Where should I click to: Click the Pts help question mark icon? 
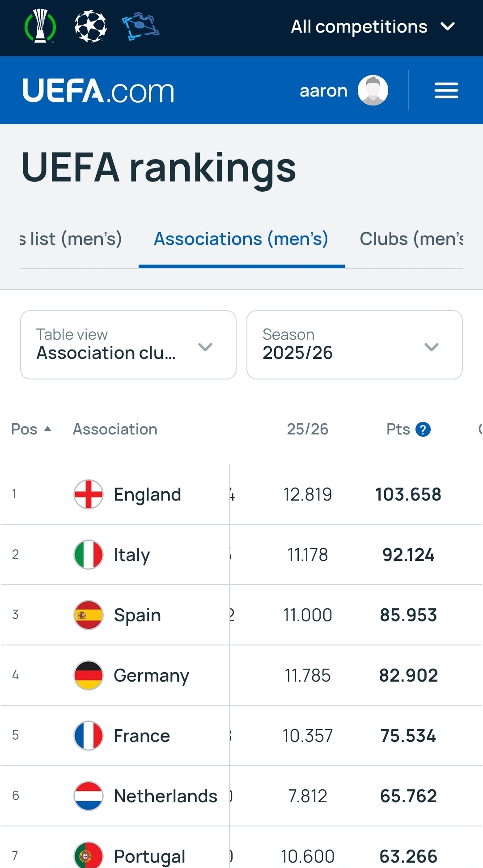click(x=423, y=430)
